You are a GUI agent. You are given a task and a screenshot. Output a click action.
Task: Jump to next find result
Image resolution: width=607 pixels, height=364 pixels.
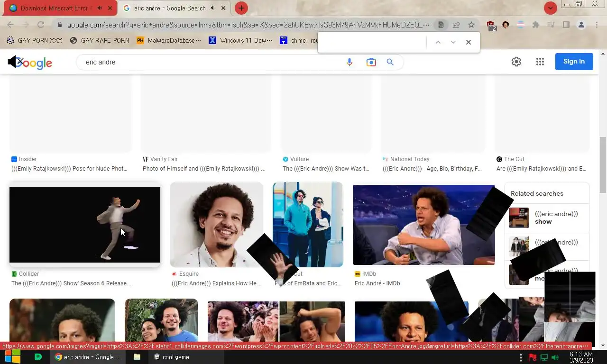pyautogui.click(x=453, y=42)
